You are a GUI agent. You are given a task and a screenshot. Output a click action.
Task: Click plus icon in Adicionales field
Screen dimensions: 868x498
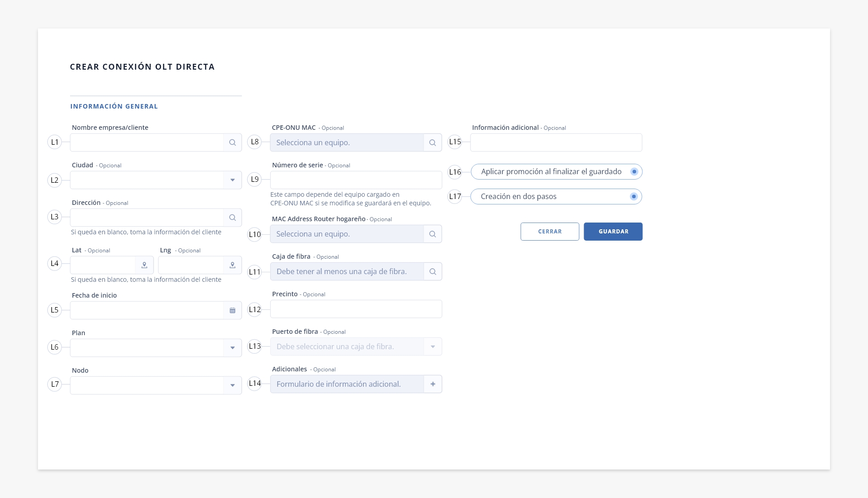tap(433, 384)
